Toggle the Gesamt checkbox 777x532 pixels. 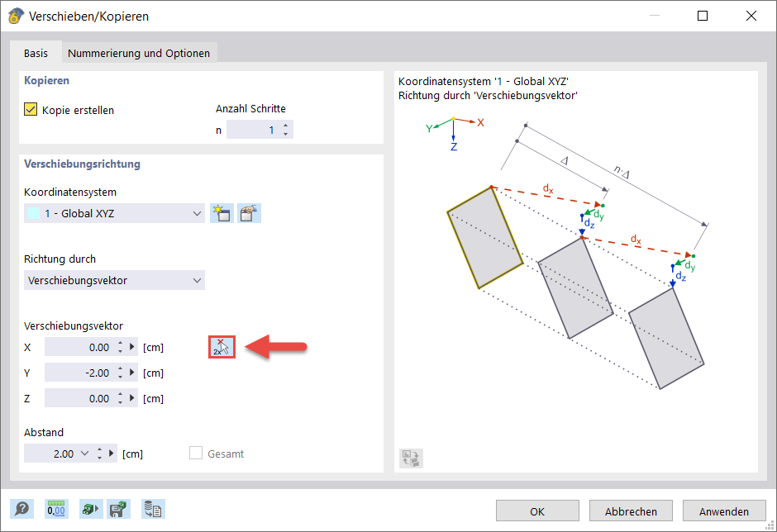click(x=196, y=453)
